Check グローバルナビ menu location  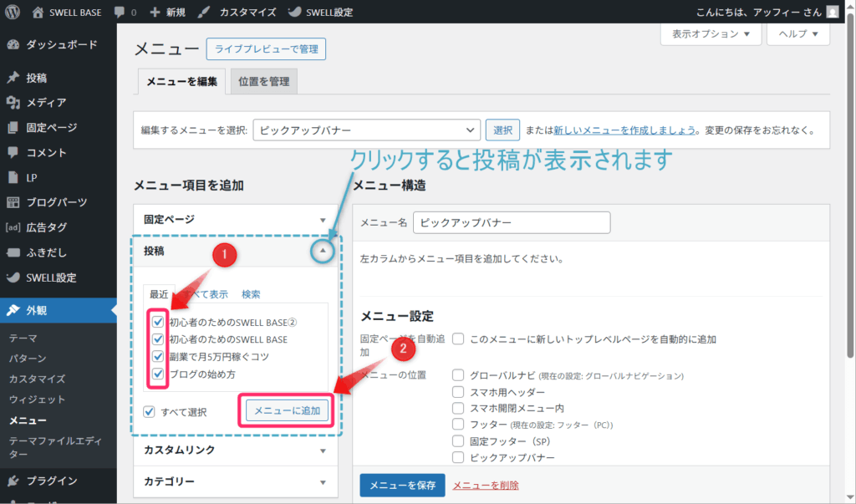(x=458, y=375)
